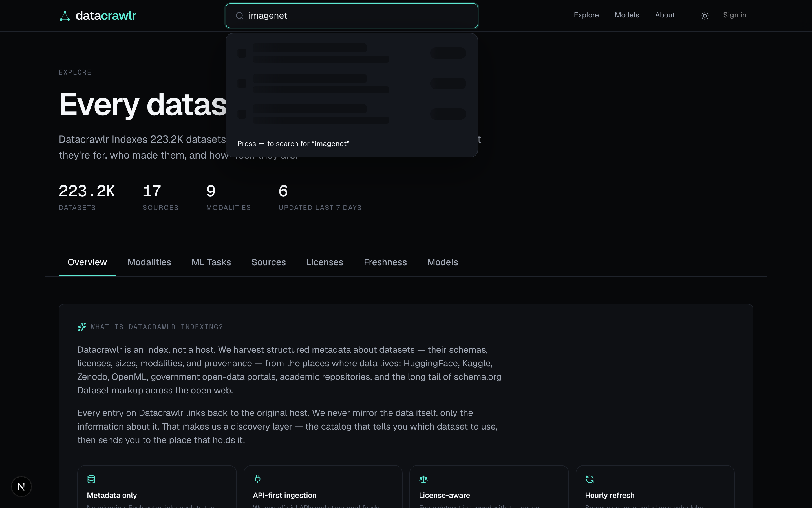Click the EXPLORE section label
This screenshot has width=812, height=508.
(75, 72)
